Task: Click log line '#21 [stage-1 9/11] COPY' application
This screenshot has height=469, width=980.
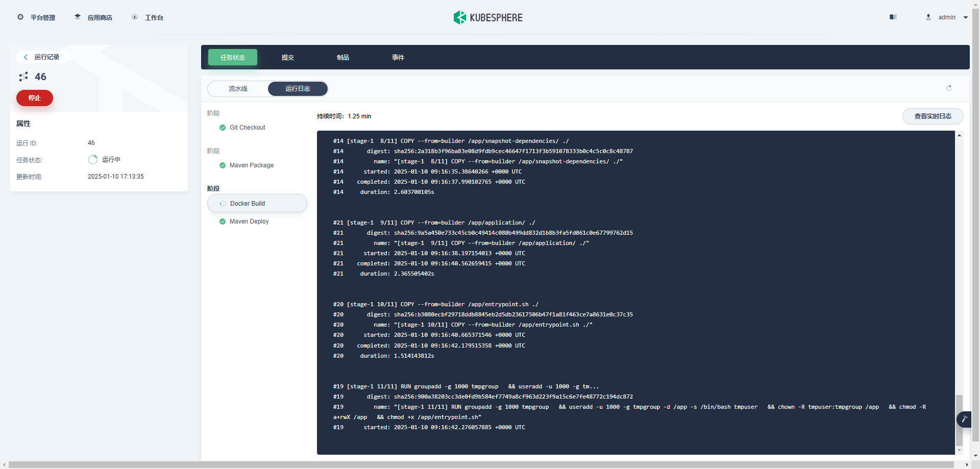Action: [x=434, y=223]
